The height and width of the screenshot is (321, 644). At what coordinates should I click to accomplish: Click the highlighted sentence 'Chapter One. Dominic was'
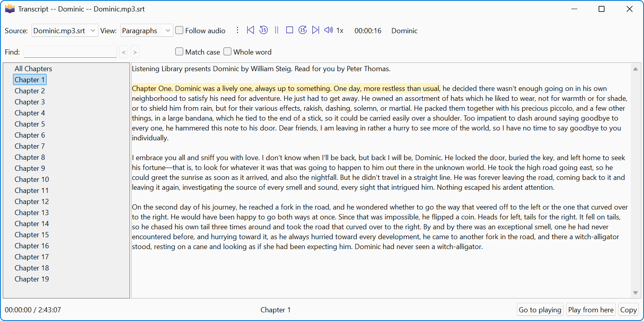tap(285, 89)
